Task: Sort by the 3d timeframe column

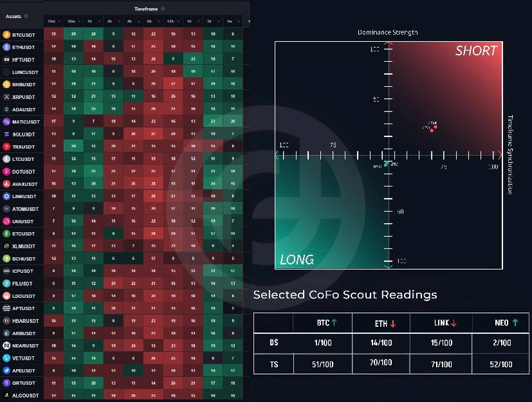Action: (213, 21)
